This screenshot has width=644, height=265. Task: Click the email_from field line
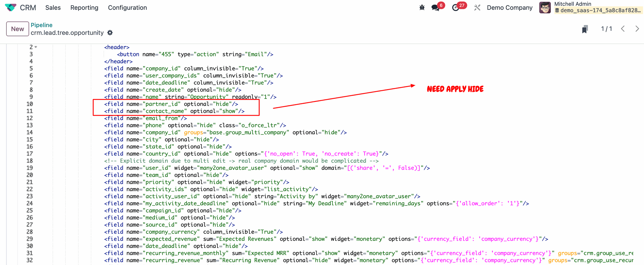pyautogui.click(x=146, y=118)
